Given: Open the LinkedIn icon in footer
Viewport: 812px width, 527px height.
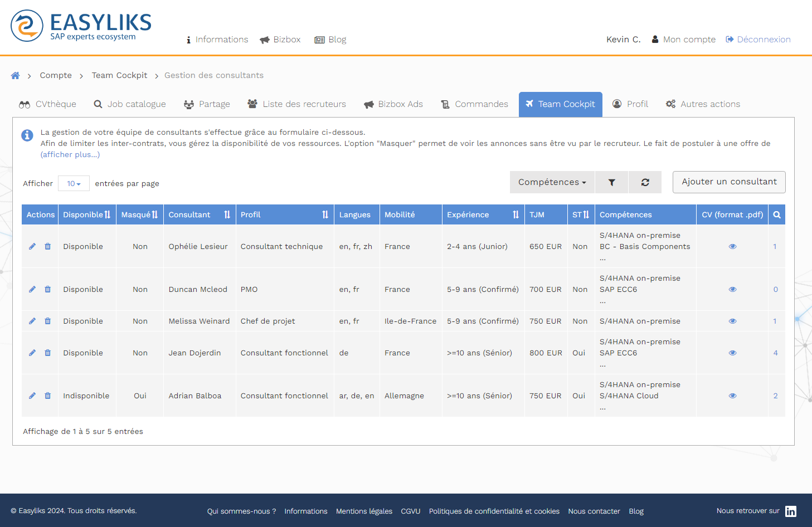Looking at the screenshot, I should coord(790,511).
